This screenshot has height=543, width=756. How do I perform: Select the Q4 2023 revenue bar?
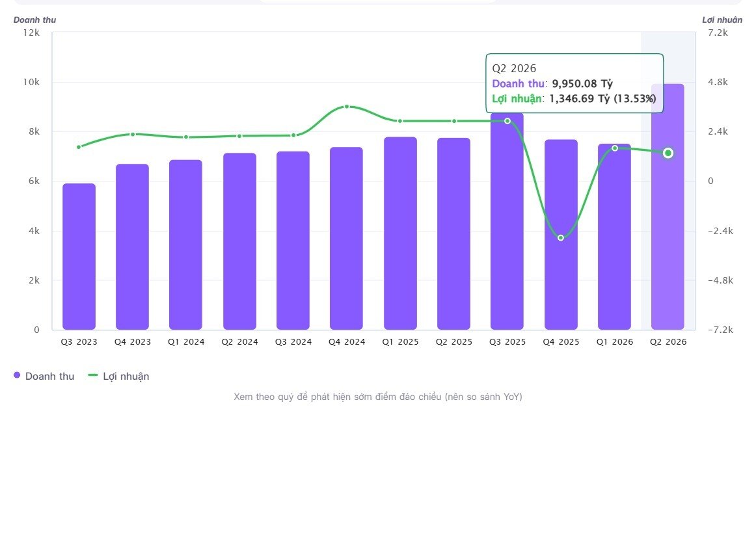tap(132, 246)
